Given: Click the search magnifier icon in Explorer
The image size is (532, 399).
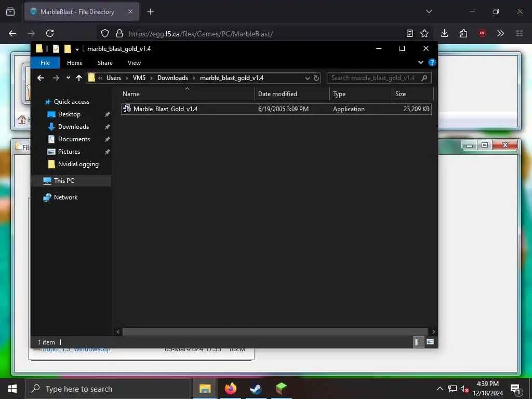Looking at the screenshot, I should point(424,78).
